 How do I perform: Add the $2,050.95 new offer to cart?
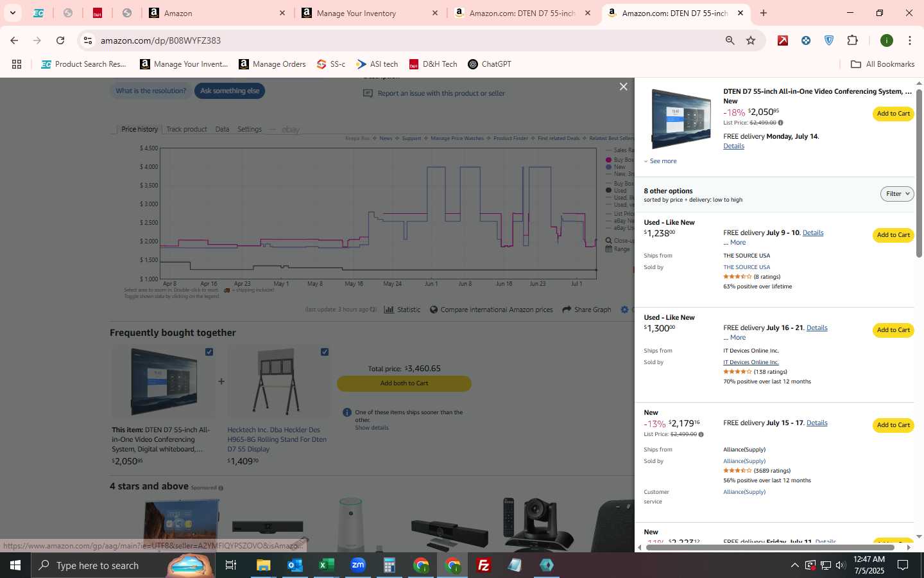893,114
